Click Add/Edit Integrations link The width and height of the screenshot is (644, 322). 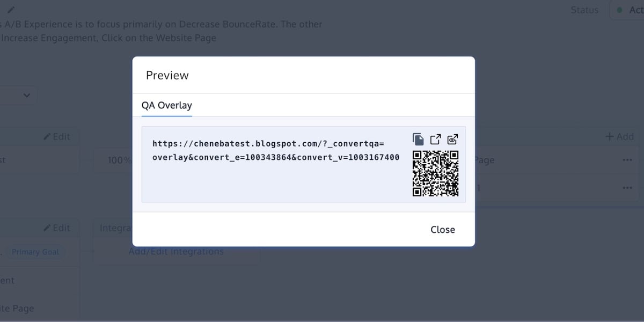tap(176, 251)
